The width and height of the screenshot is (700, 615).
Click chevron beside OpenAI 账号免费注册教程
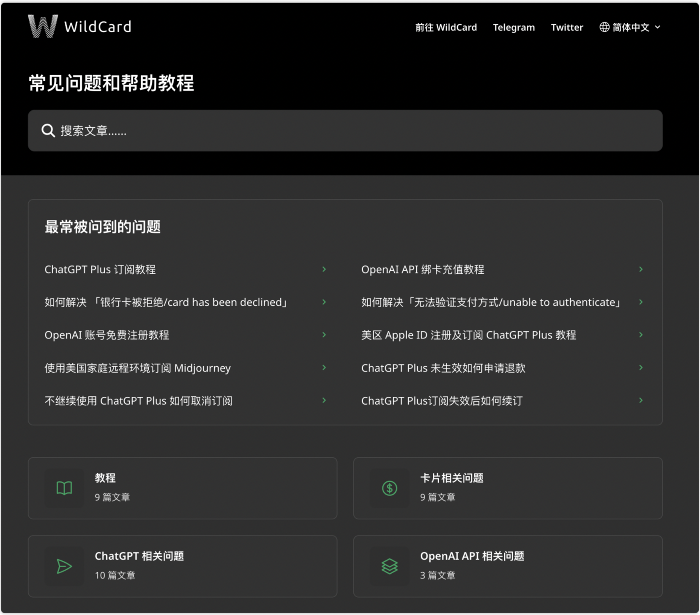[324, 335]
